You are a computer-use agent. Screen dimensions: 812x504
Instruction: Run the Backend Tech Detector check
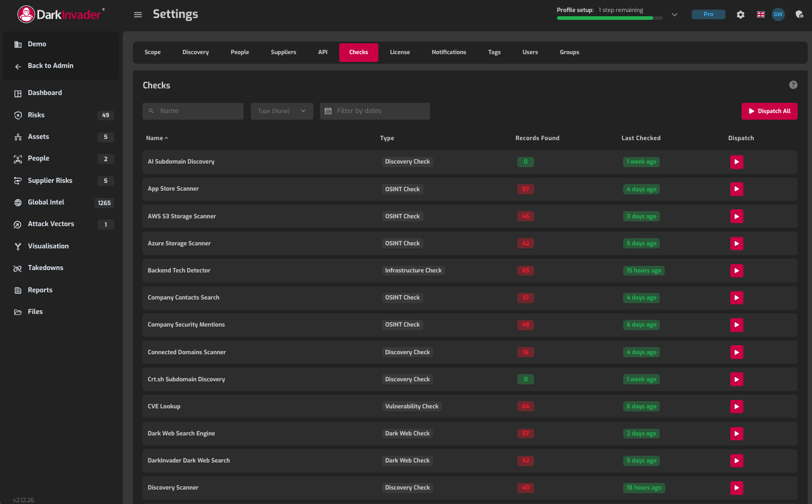pos(736,271)
